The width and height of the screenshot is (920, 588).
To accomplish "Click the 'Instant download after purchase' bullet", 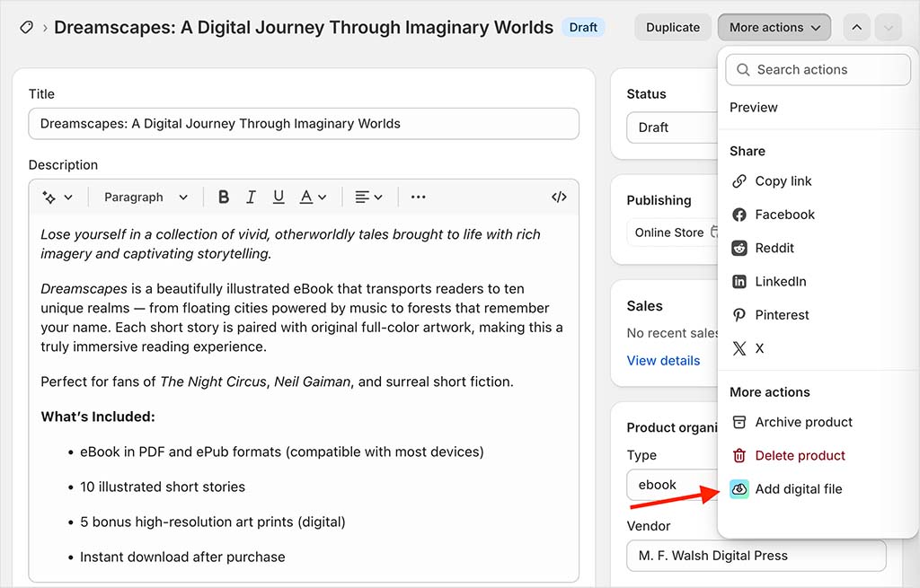I will point(182,557).
